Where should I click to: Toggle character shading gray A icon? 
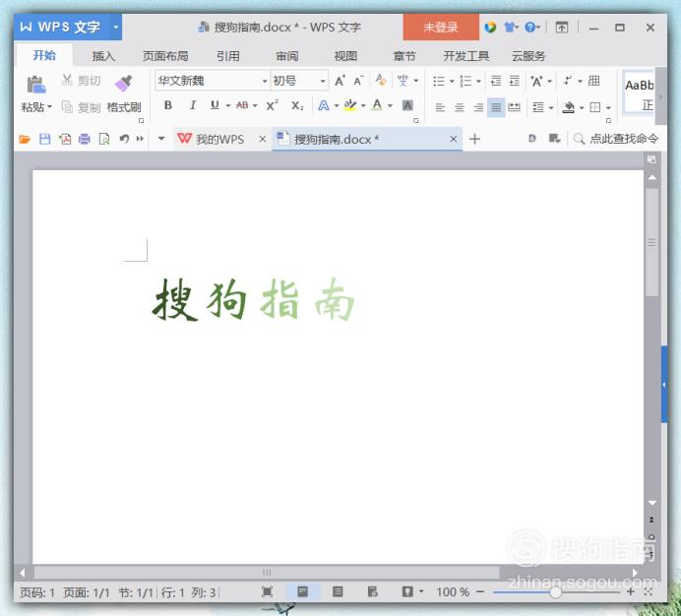pyautogui.click(x=407, y=105)
